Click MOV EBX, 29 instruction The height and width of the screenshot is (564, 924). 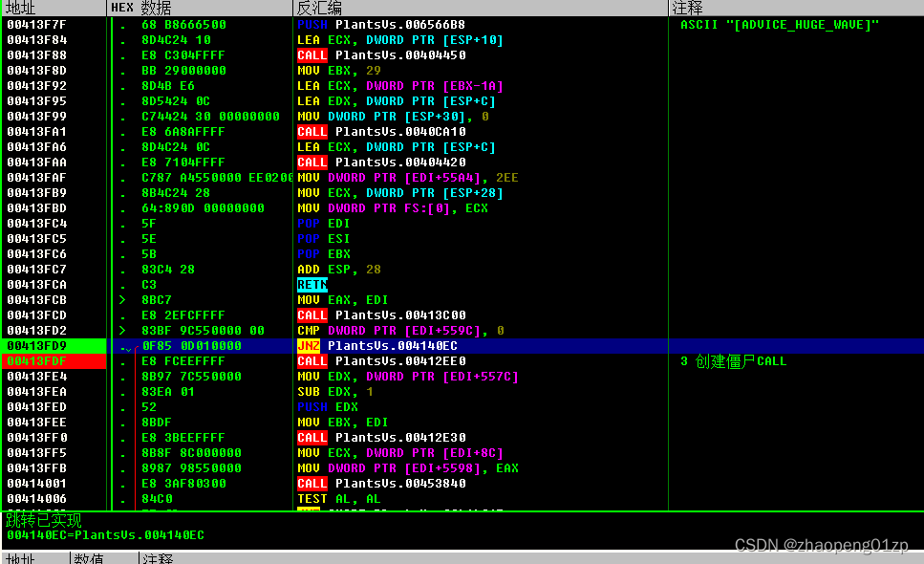click(339, 71)
